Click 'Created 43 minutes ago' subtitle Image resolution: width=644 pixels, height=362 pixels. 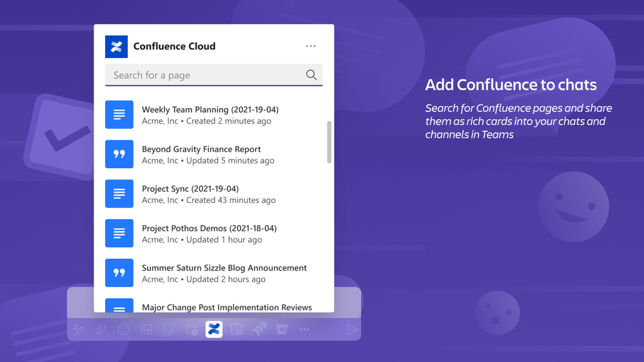coord(231,200)
